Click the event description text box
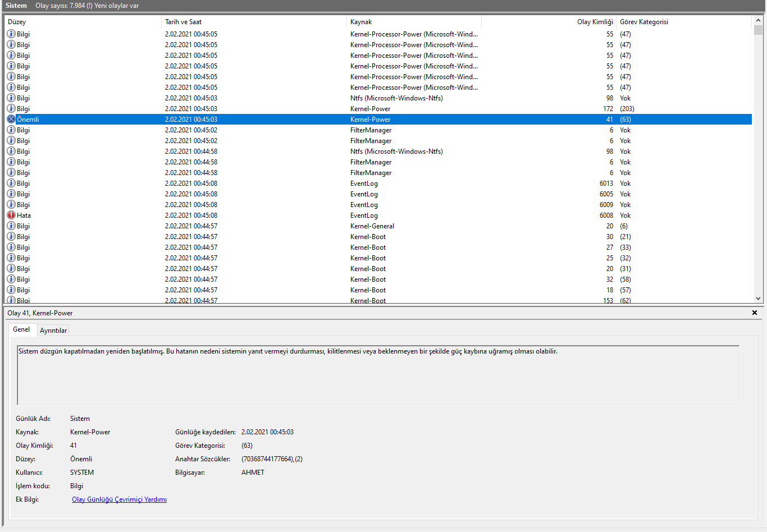Image resolution: width=767 pixels, height=532 pixels. point(378,375)
